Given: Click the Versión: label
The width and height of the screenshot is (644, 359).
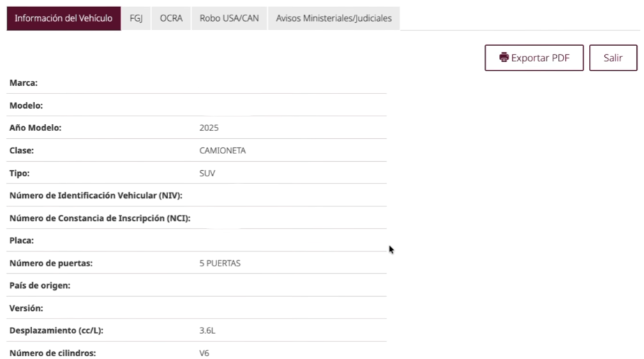Looking at the screenshot, I should (27, 308).
